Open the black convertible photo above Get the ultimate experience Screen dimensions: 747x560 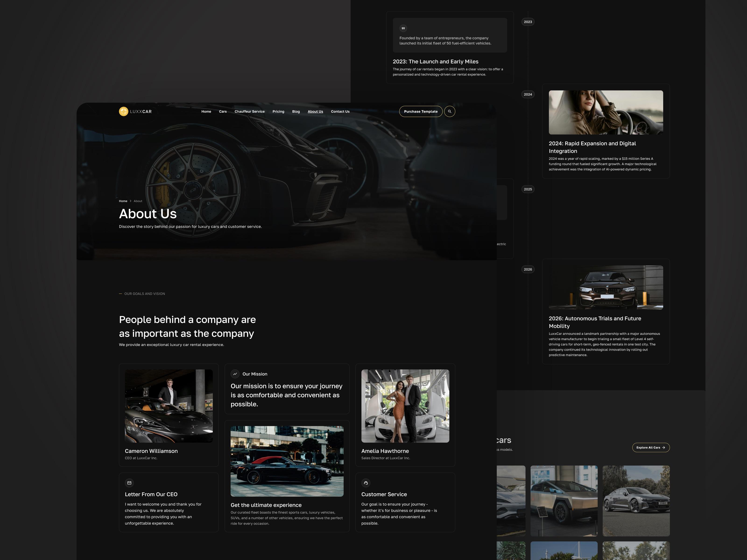287,461
